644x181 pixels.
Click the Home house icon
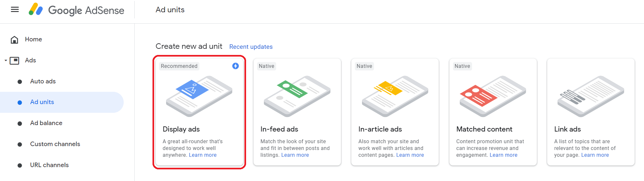pos(15,39)
